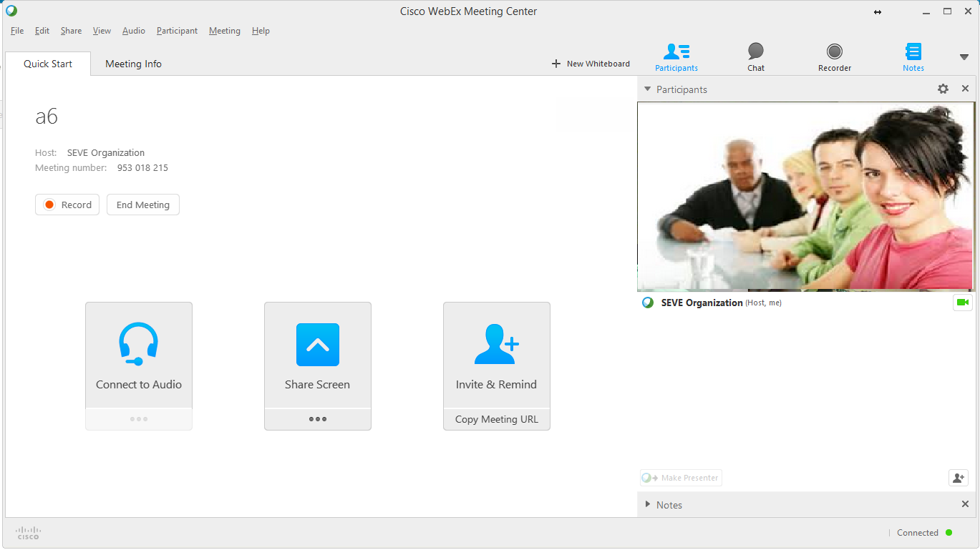Open Participants panel settings gear
The height and width of the screenshot is (550, 980).
point(943,89)
